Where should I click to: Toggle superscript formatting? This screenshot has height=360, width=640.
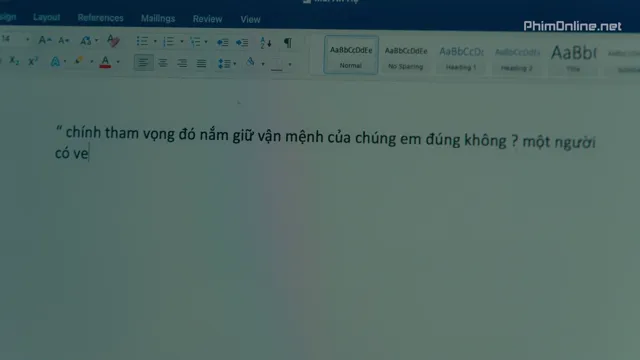click(x=33, y=61)
